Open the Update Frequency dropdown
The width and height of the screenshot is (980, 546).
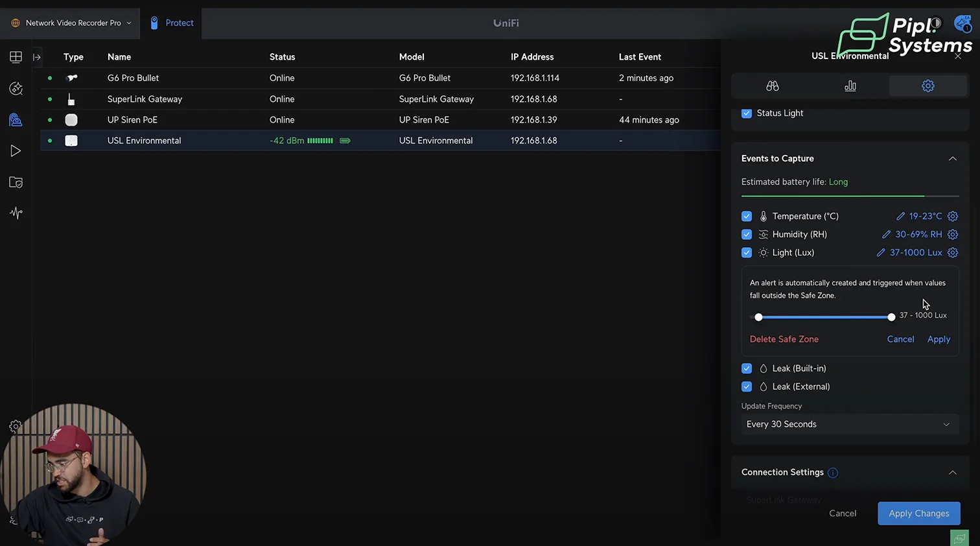pyautogui.click(x=850, y=424)
